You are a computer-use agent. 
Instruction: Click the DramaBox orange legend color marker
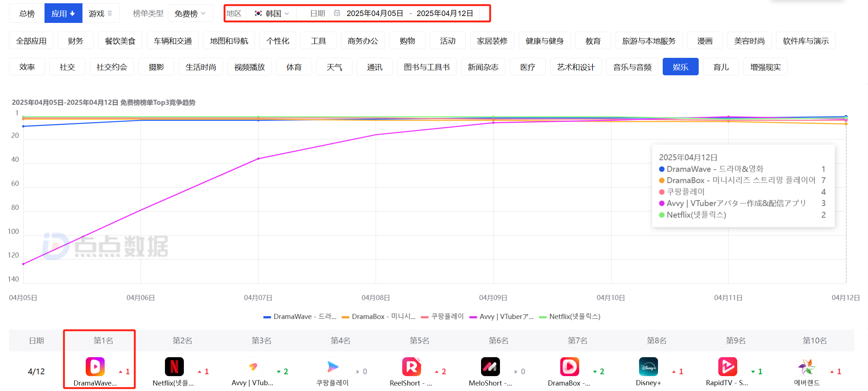pos(345,317)
